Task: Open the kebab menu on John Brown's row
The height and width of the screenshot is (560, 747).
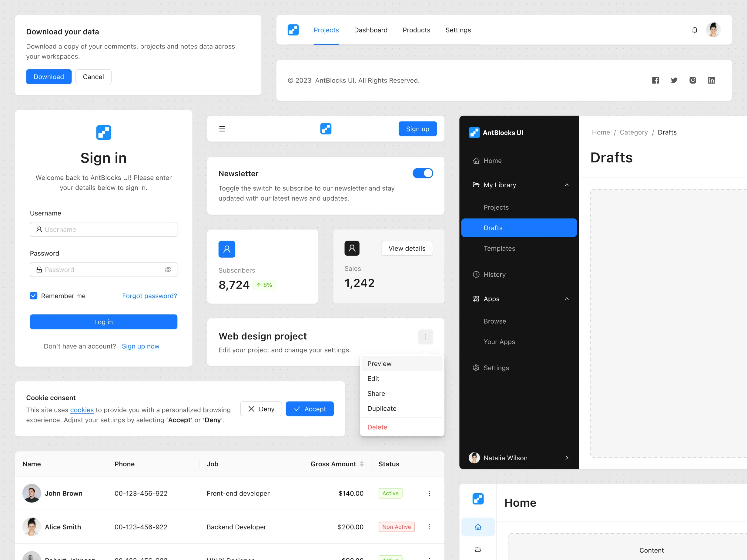Action: (x=430, y=493)
